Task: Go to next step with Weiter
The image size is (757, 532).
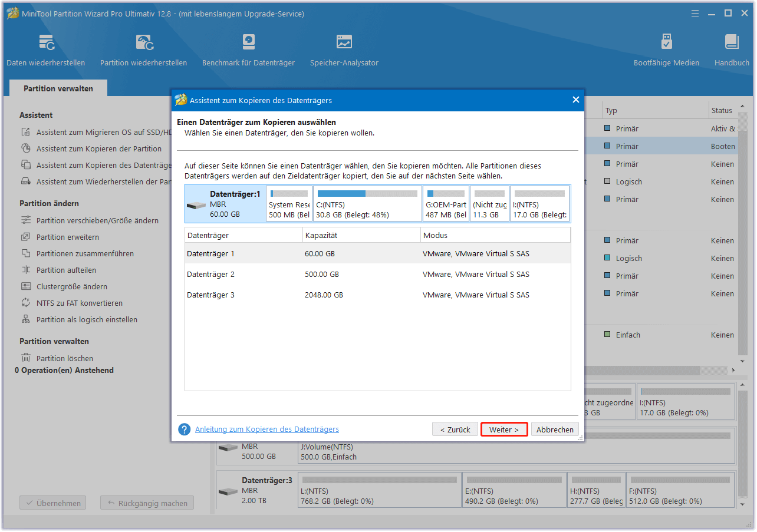Action: coord(504,429)
